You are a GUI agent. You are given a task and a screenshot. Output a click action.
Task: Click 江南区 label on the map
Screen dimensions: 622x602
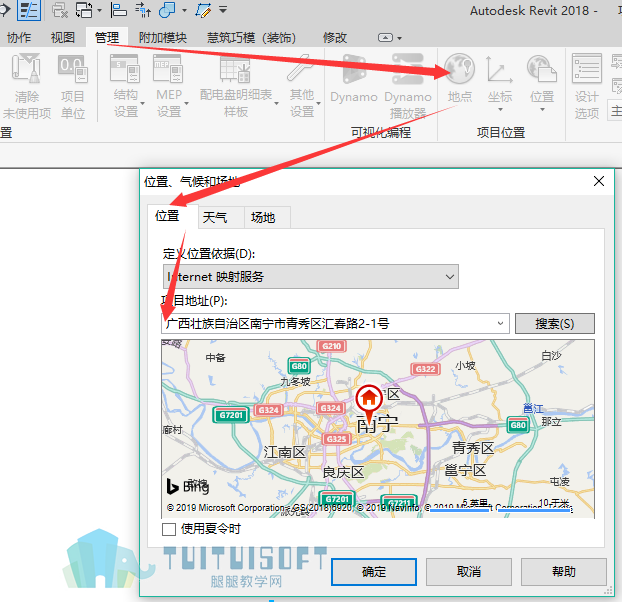285,452
